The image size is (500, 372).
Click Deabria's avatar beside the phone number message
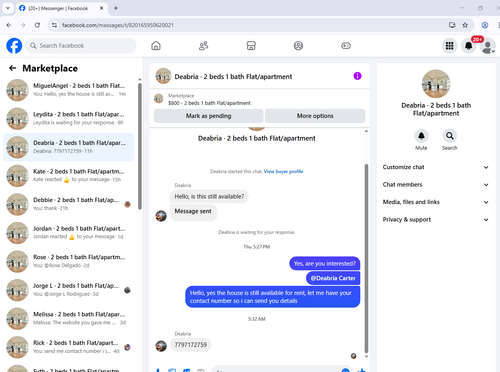[x=161, y=346]
